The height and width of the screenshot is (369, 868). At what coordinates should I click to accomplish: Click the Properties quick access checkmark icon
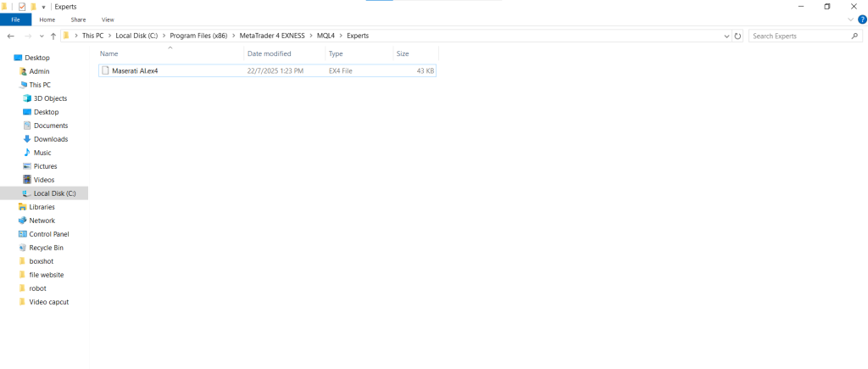click(x=22, y=6)
